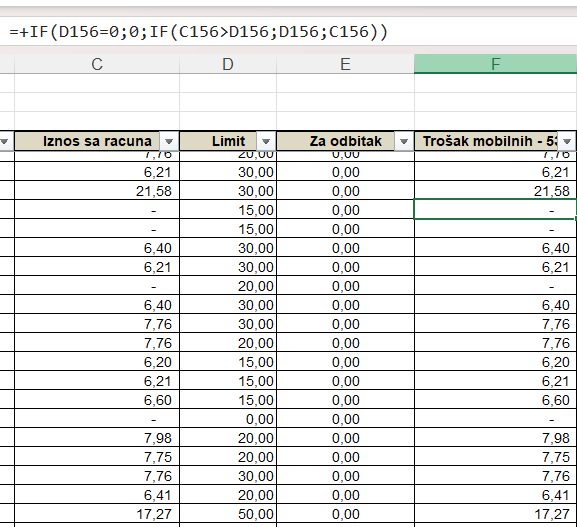Select the 7,75 cell in column F
The width and height of the screenshot is (577, 527).
tap(495, 457)
